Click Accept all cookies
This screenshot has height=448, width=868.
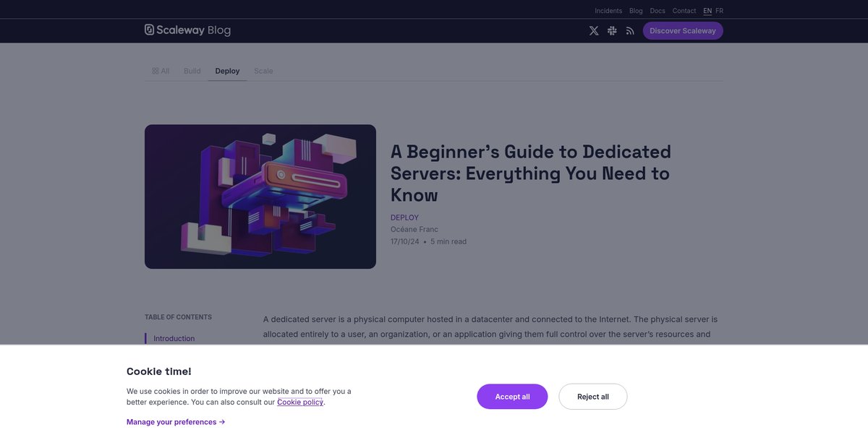click(512, 397)
